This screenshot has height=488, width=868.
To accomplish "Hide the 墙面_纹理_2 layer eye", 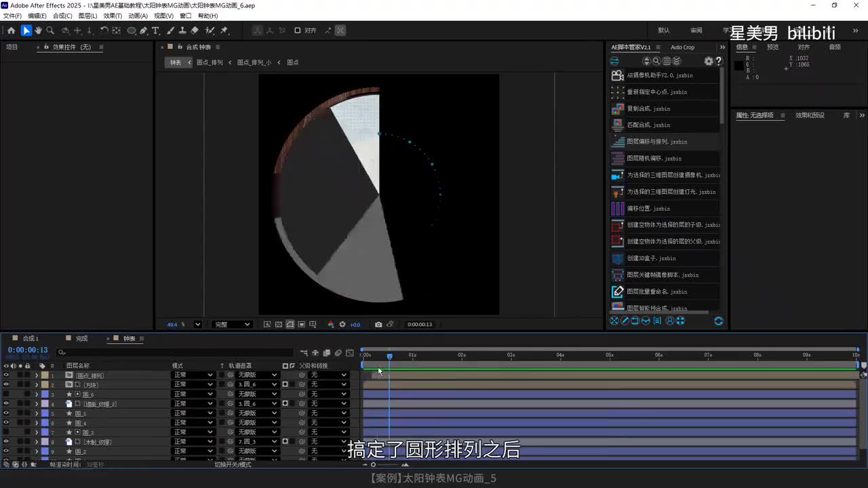I will [6, 403].
